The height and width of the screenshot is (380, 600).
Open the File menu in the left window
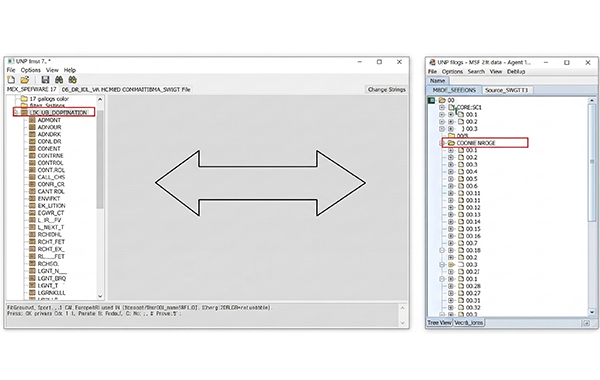pos(11,70)
